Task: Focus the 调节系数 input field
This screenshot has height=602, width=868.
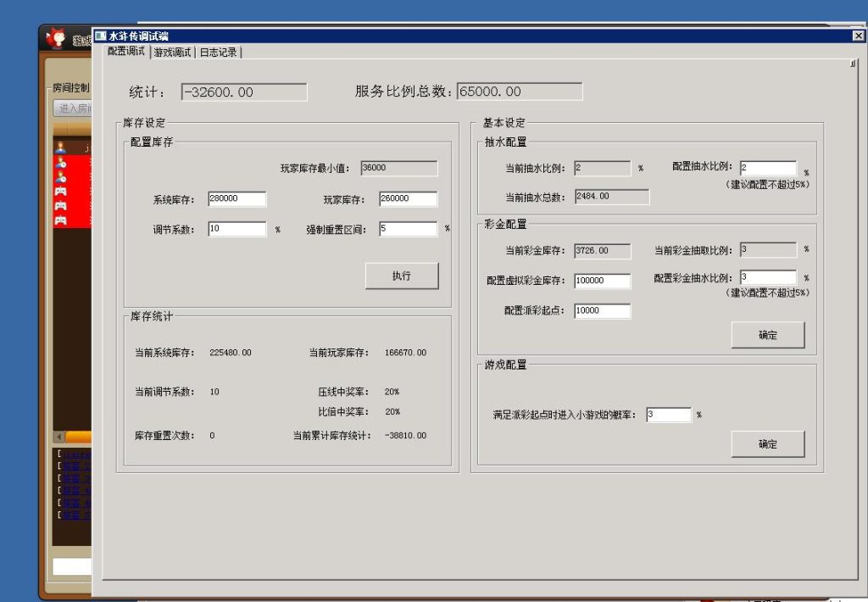Action: [237, 229]
